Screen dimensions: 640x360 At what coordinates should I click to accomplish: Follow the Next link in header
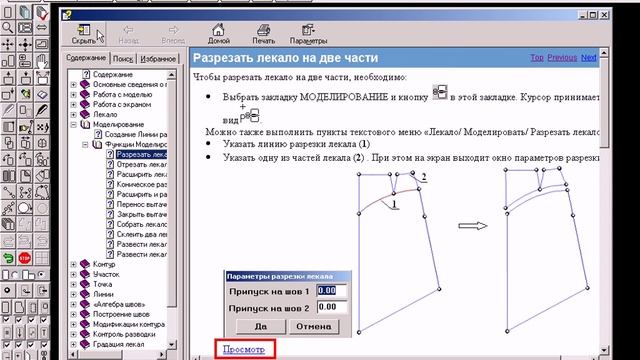coord(589,58)
